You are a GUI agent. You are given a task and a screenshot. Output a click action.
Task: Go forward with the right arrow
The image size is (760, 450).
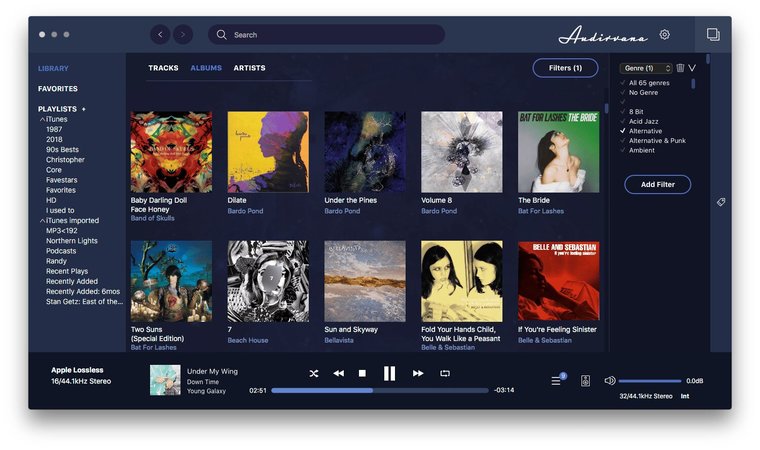click(183, 34)
